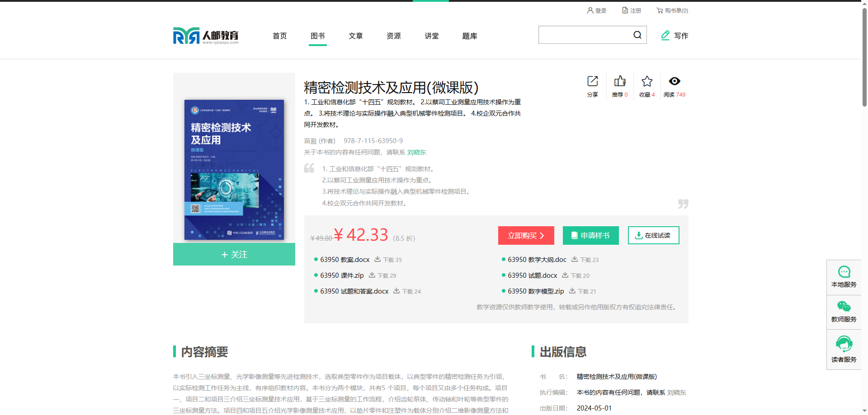Open the 63950 数字模型.zip file

[x=536, y=291]
